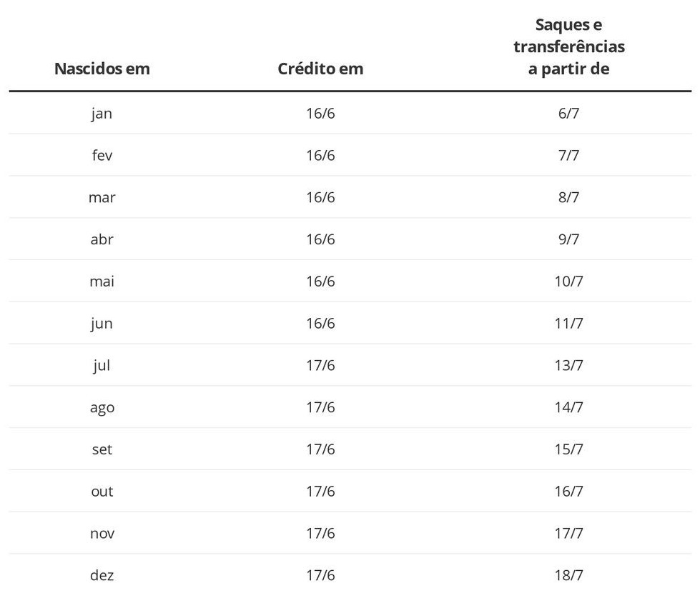The width and height of the screenshot is (700, 598).
Task: Select the 18/7 withdrawal date
Action: pos(568,576)
